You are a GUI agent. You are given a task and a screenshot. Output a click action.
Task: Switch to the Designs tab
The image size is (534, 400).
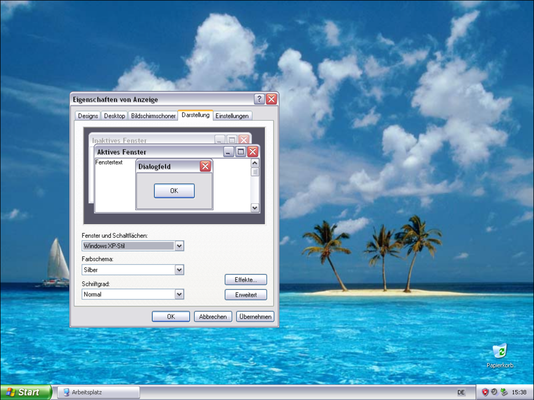click(88, 116)
